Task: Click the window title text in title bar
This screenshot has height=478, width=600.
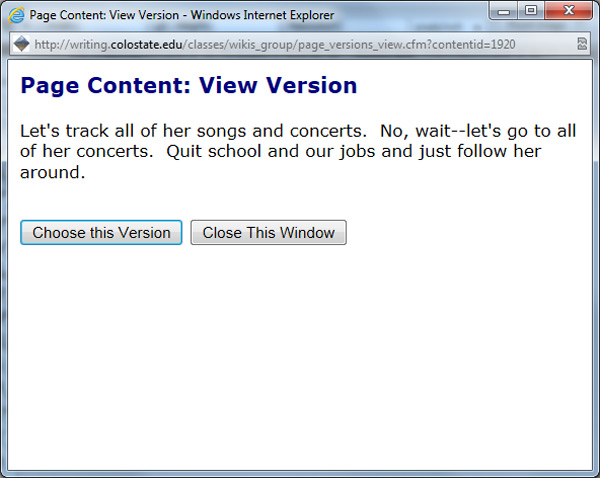Action: (182, 15)
